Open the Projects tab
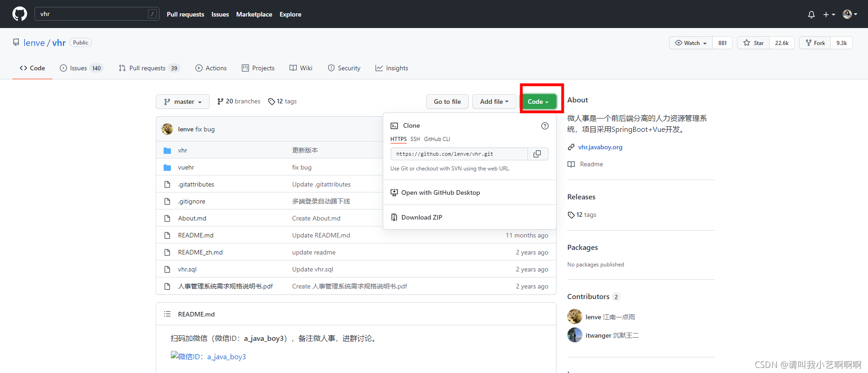The height and width of the screenshot is (373, 868). pyautogui.click(x=258, y=68)
